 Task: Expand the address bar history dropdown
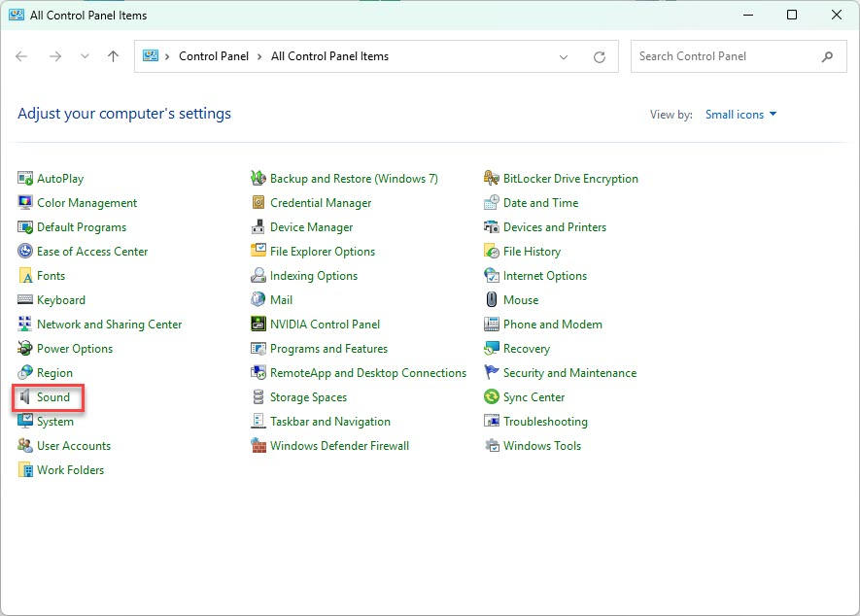click(564, 57)
